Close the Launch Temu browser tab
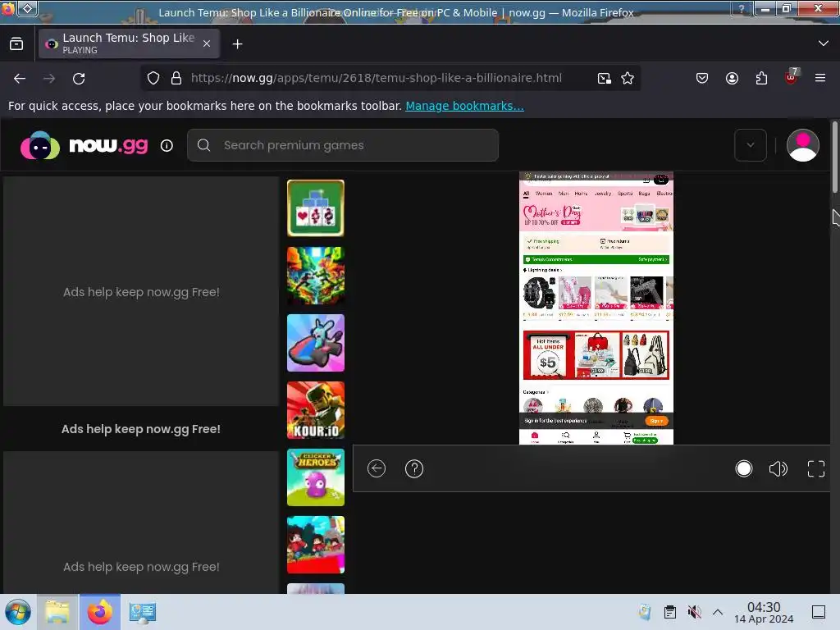Viewport: 840px width, 630px height. click(207, 44)
